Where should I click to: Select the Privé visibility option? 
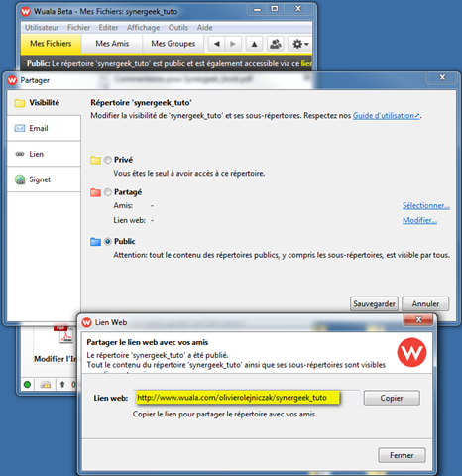click(x=108, y=160)
